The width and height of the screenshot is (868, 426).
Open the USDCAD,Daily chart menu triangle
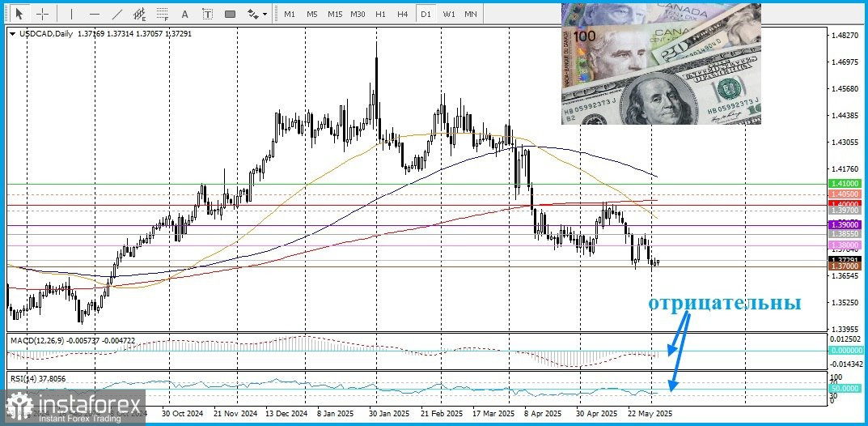tap(13, 34)
